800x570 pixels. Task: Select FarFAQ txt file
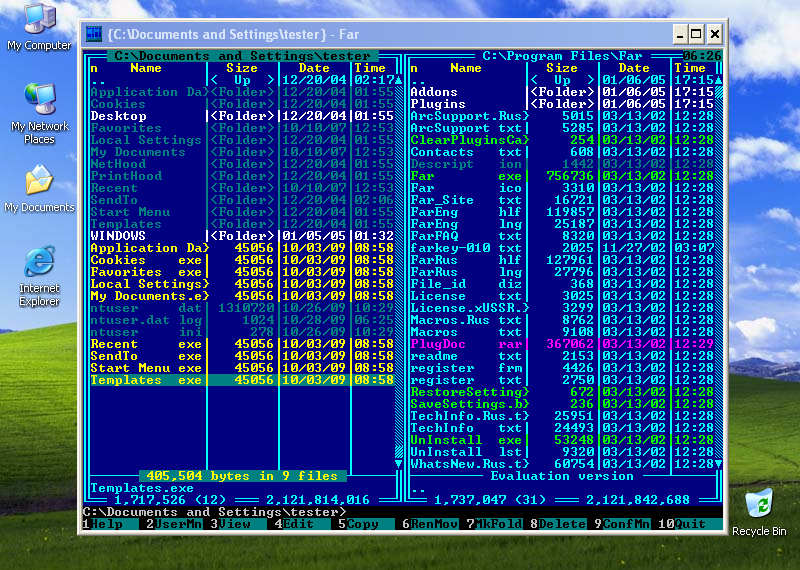tap(562, 236)
